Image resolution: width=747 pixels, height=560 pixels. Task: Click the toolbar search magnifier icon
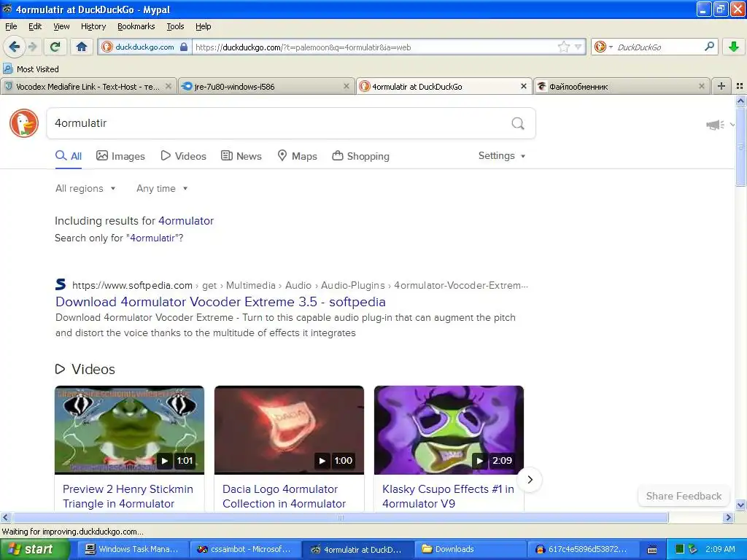click(x=709, y=46)
